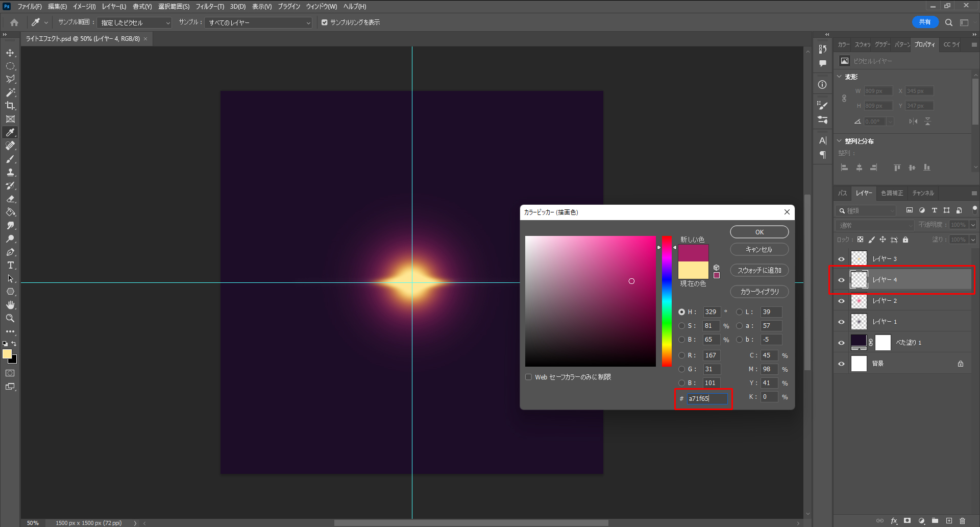Switch to the チャンネル tab
Screen dimensions: 980x527
[x=923, y=193]
